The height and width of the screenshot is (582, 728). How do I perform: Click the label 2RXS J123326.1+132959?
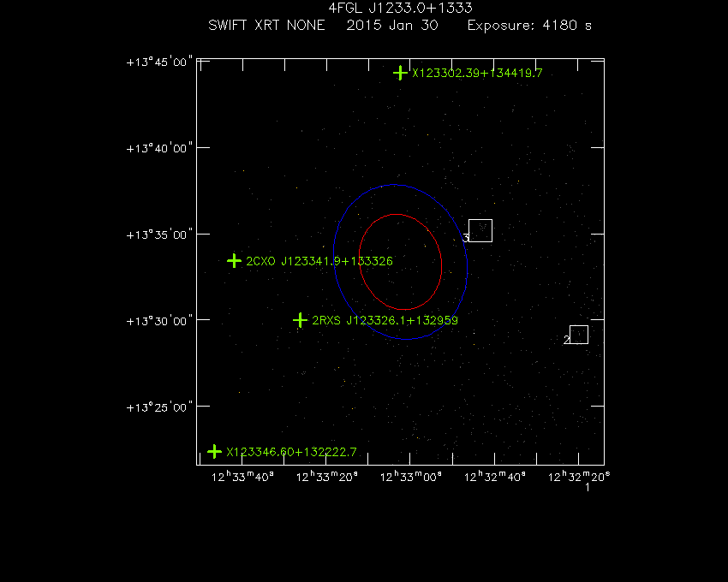pyautogui.click(x=385, y=320)
